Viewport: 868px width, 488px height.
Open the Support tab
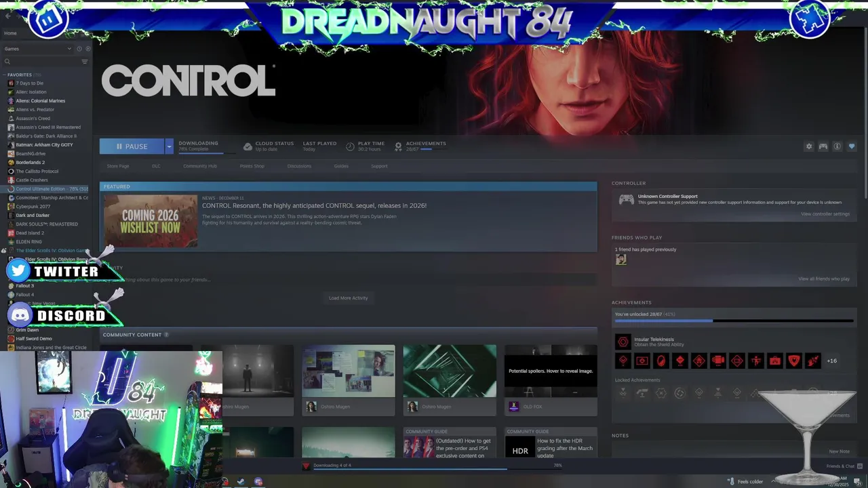(379, 166)
